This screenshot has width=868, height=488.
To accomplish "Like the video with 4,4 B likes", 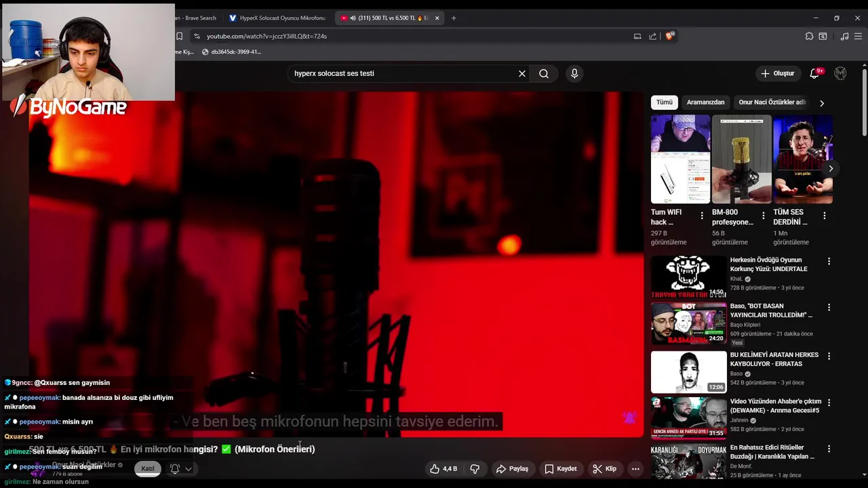I will pyautogui.click(x=443, y=468).
